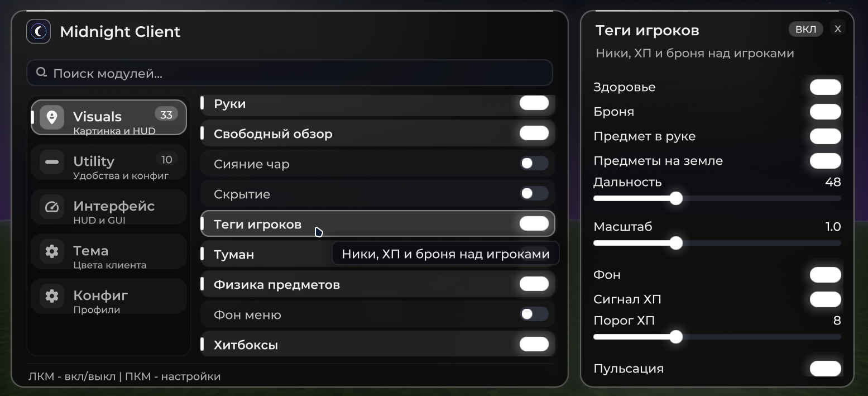Image resolution: width=868 pixels, height=396 pixels.
Task: Click the Масштаб value 1.0
Action: tap(833, 227)
